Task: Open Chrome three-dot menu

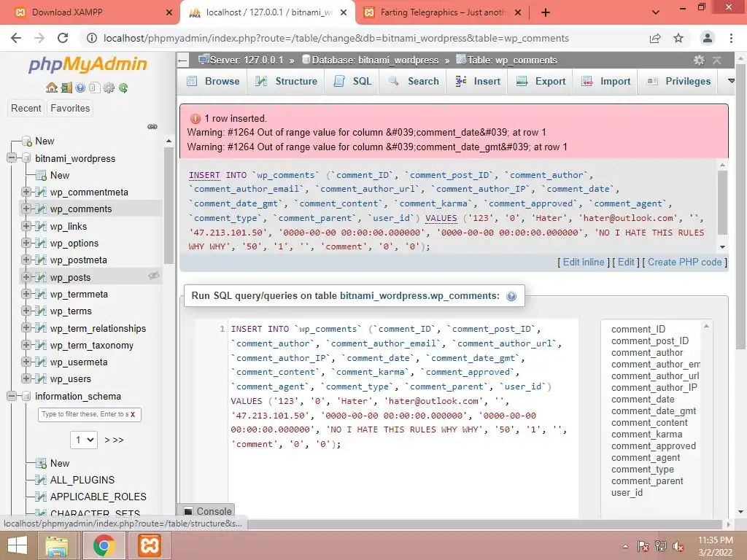Action: click(x=731, y=38)
